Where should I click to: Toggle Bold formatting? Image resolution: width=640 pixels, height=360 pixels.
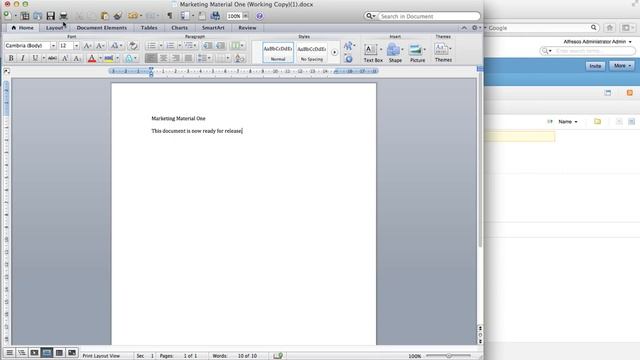[11, 58]
